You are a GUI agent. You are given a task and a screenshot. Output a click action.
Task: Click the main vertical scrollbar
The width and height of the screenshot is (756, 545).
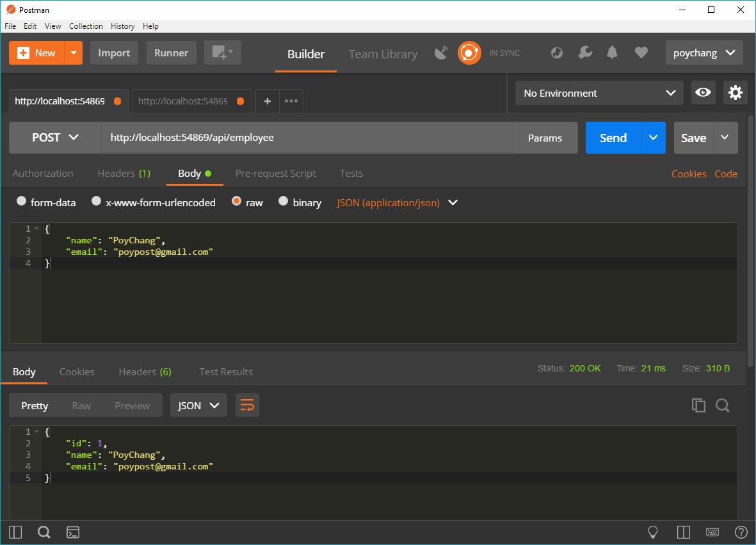(x=751, y=241)
